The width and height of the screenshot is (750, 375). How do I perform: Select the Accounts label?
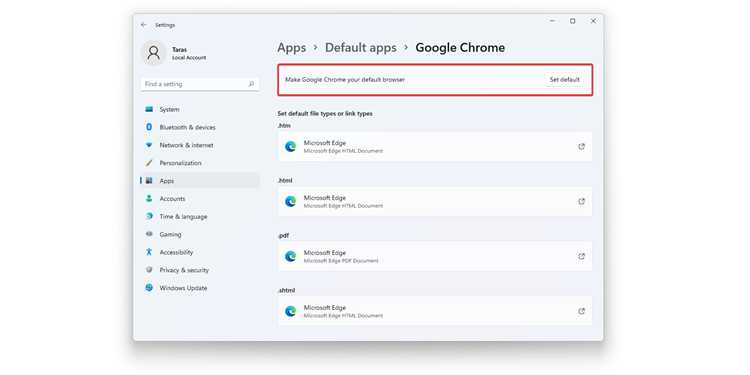coord(172,199)
